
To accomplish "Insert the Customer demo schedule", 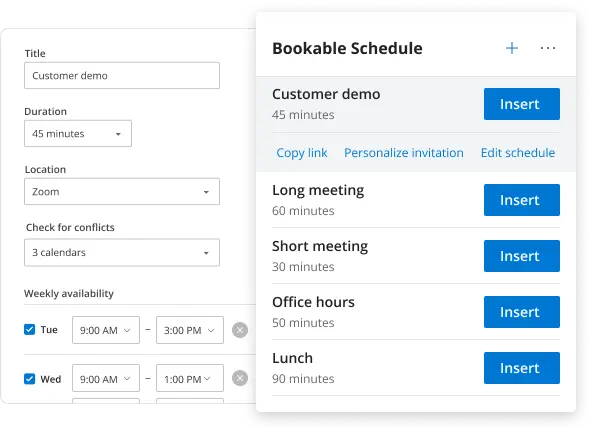I will click(522, 104).
